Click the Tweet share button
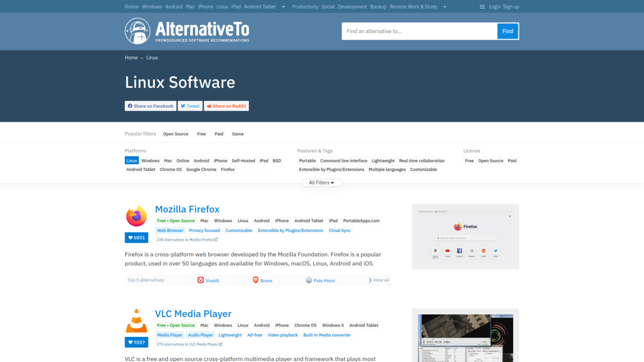 [x=190, y=106]
